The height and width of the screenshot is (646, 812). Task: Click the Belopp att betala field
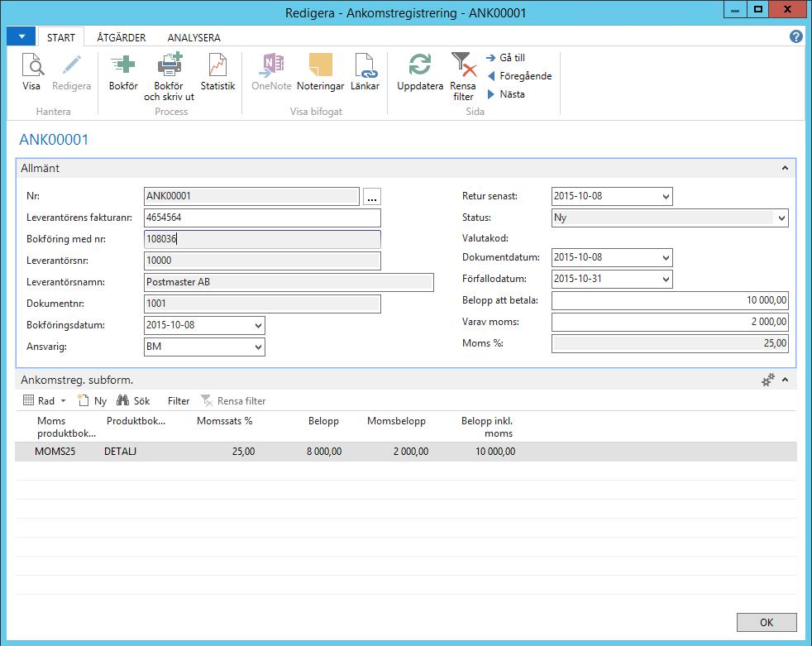(670, 300)
